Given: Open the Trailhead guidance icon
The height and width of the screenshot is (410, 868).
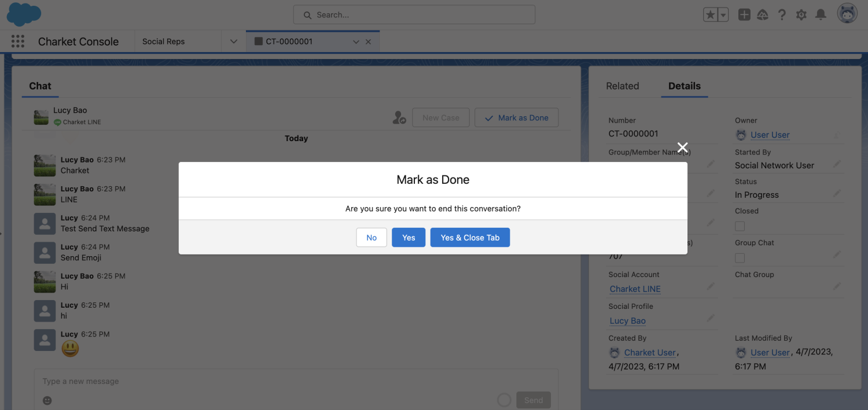Looking at the screenshot, I should click(763, 15).
